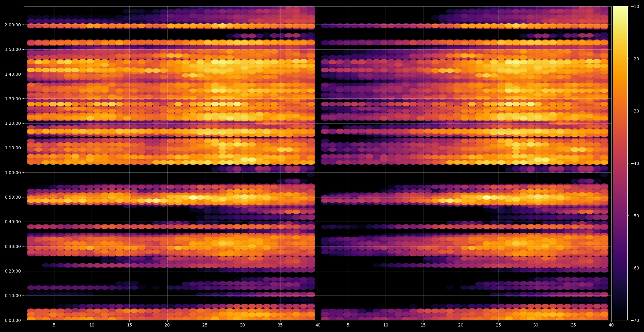Click x-axis tick 20 under left heatmap
This screenshot has height=332, width=644.
pos(167,325)
